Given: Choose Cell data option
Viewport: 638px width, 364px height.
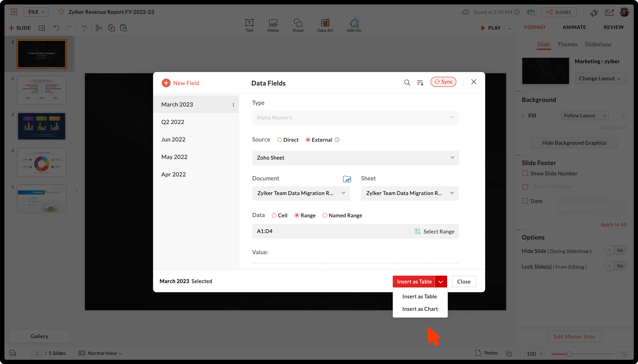Looking at the screenshot, I should (x=274, y=215).
